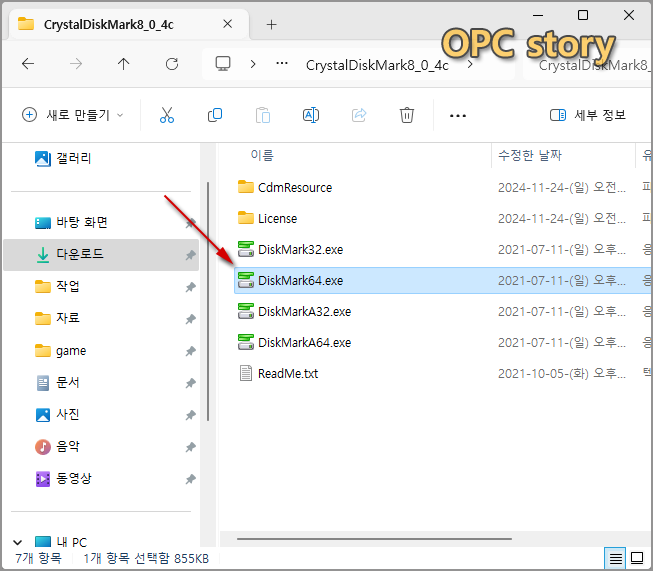This screenshot has height=571, width=653.
Task: Click the CdmResource date 2024-11-24
Action: [x=562, y=187]
